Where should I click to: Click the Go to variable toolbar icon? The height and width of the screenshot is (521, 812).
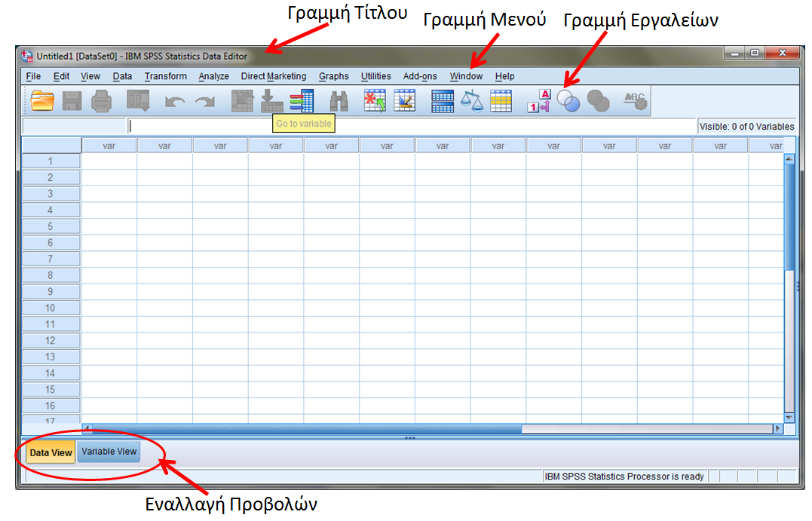coord(271,100)
